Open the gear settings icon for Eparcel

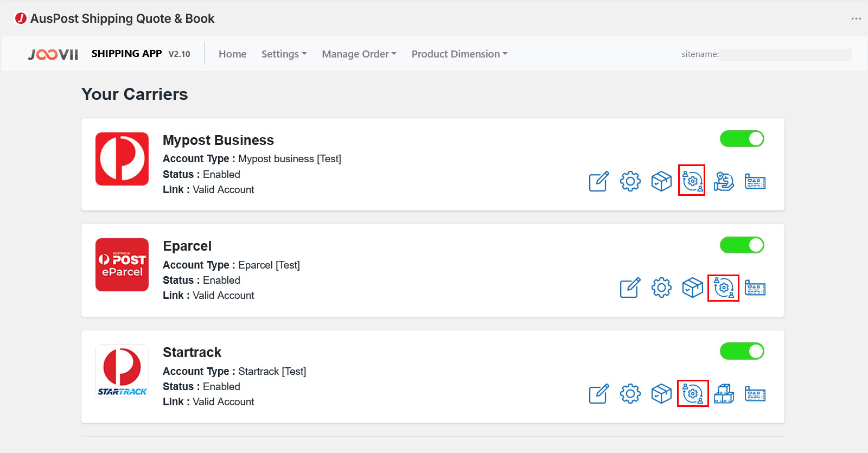pos(661,288)
